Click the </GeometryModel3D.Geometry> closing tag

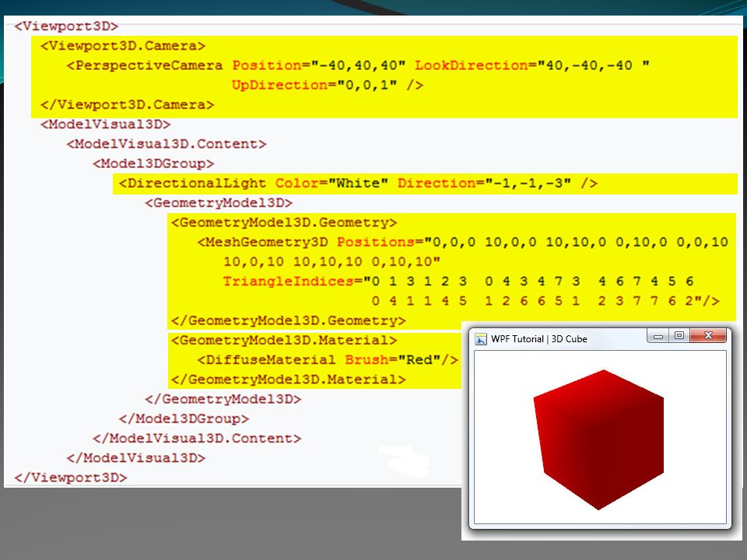click(x=288, y=321)
